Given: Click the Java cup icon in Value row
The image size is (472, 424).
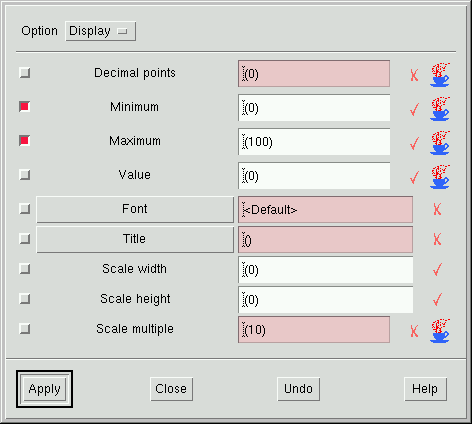Looking at the screenshot, I should (x=440, y=177).
